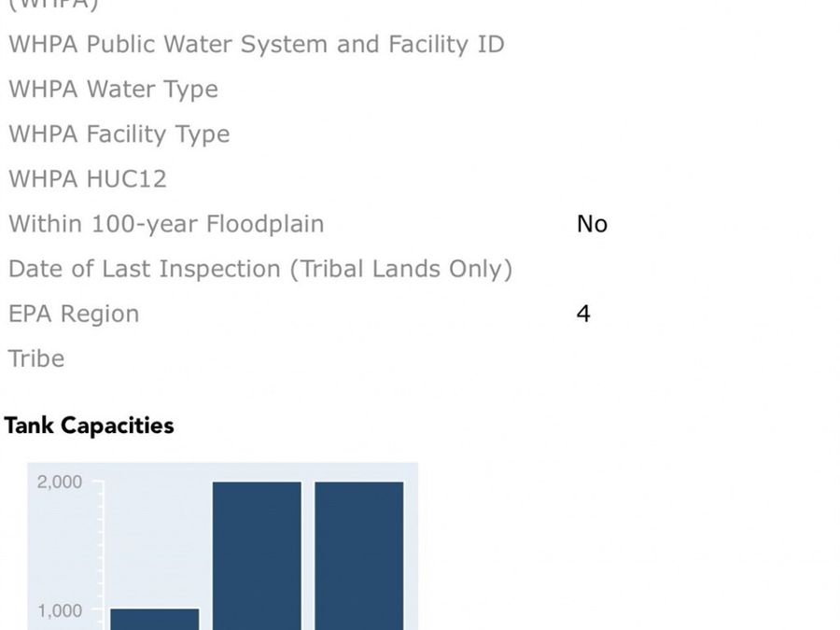Viewport: 840px width, 630px height.
Task: Select the EPA Region label
Action: point(74,314)
